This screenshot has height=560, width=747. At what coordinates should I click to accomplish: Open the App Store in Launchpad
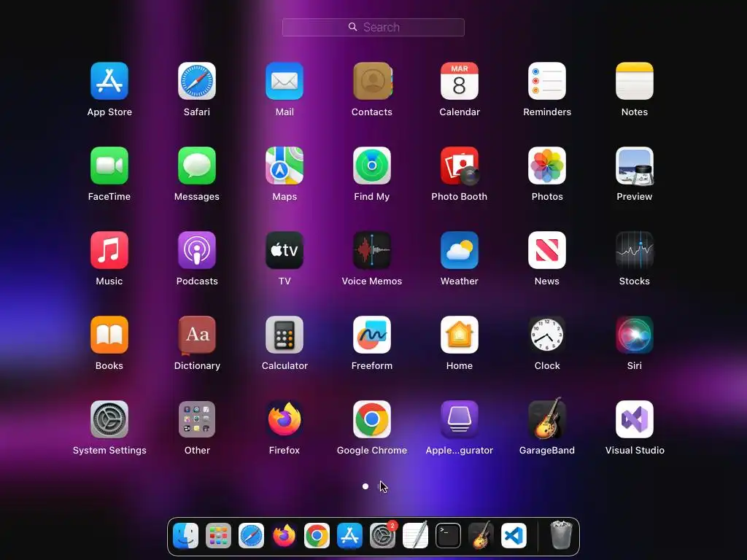[109, 81]
